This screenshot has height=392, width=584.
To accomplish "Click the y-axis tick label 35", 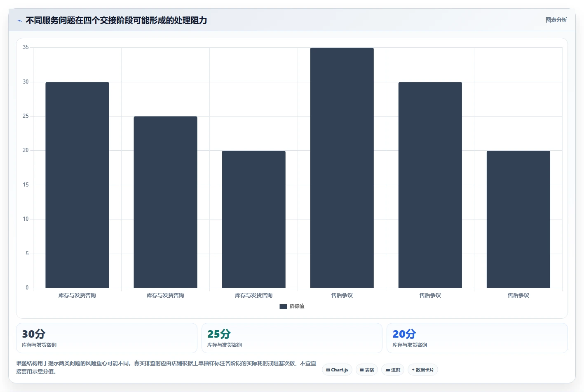I will coord(26,47).
